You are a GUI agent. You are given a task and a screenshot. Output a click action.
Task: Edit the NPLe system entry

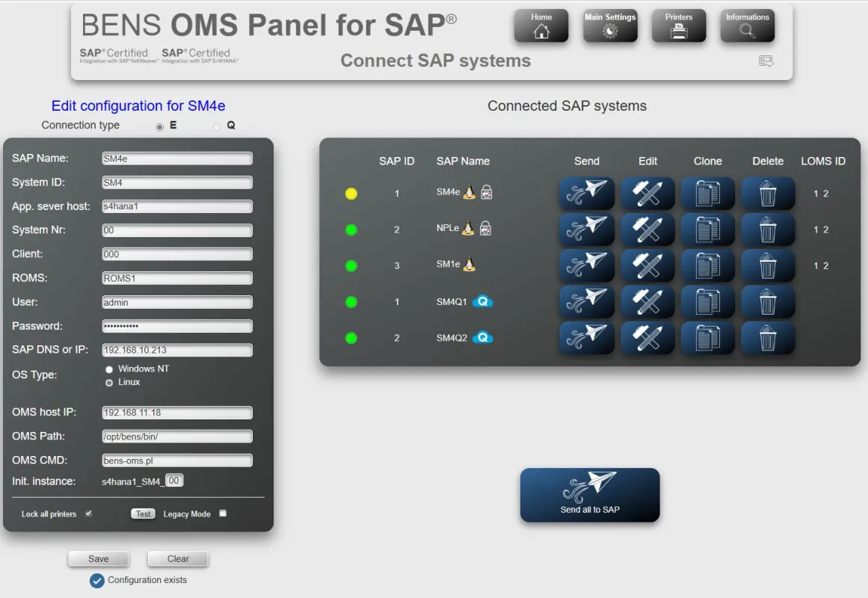[x=647, y=229]
